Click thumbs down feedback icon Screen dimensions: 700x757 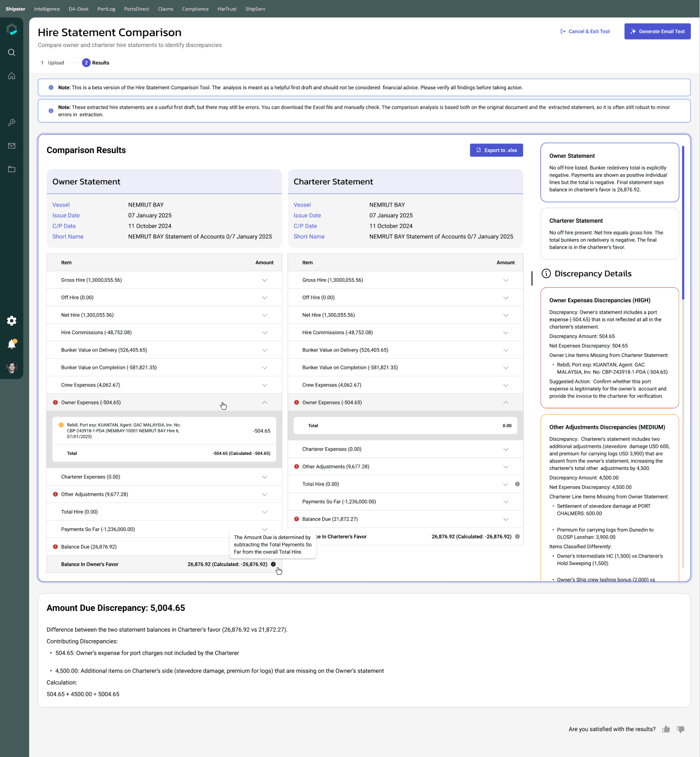click(x=681, y=729)
